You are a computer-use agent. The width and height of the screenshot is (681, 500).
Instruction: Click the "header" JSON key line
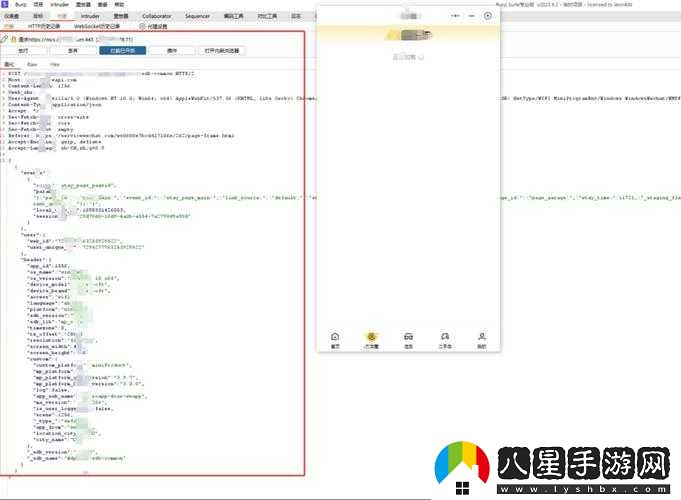36,260
